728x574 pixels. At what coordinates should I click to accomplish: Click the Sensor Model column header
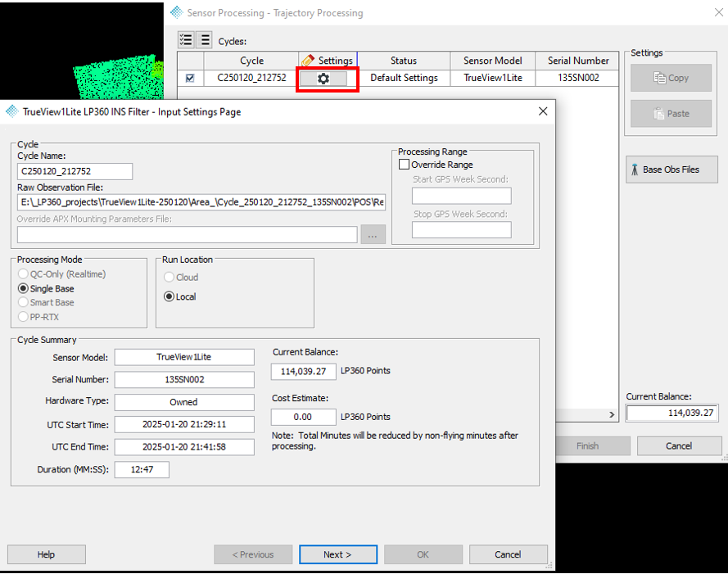pos(493,61)
